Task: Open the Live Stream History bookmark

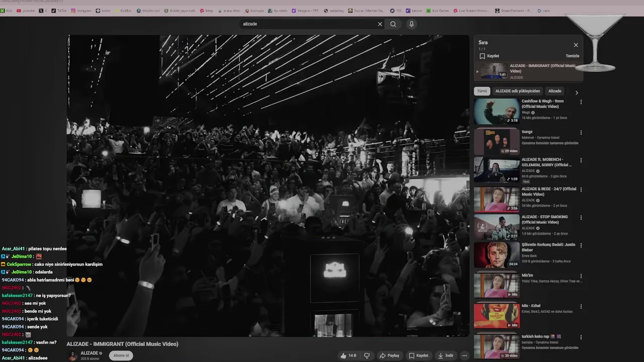Action: point(470,11)
